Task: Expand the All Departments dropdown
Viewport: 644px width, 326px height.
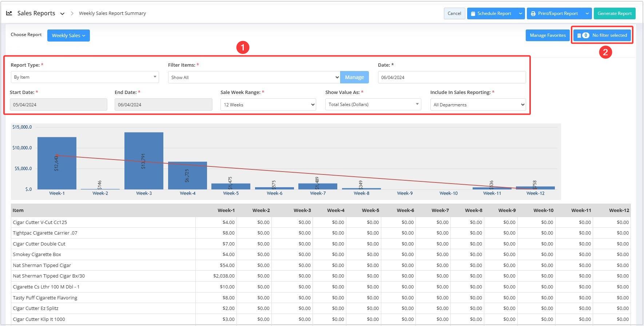Action: tap(478, 105)
